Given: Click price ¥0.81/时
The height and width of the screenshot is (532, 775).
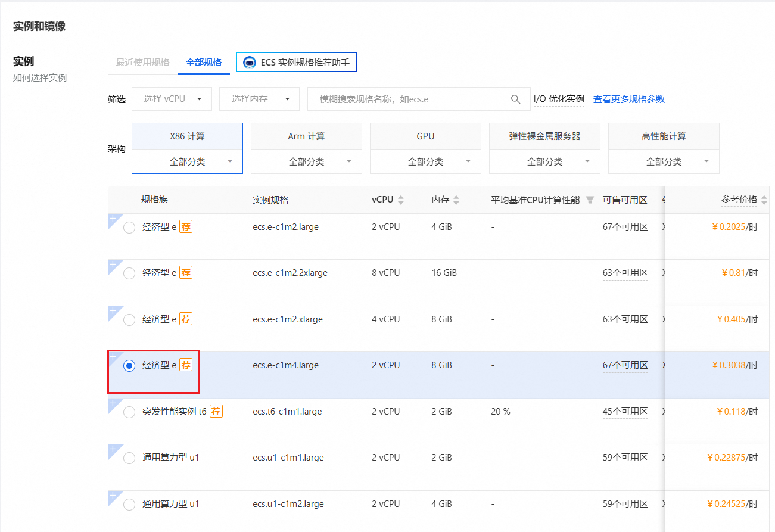Looking at the screenshot, I should pos(740,273).
